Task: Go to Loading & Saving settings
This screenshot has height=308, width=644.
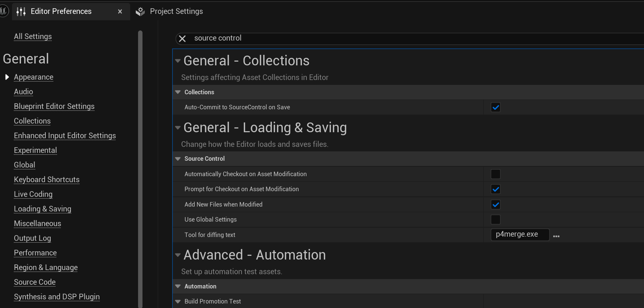Action: pyautogui.click(x=42, y=209)
